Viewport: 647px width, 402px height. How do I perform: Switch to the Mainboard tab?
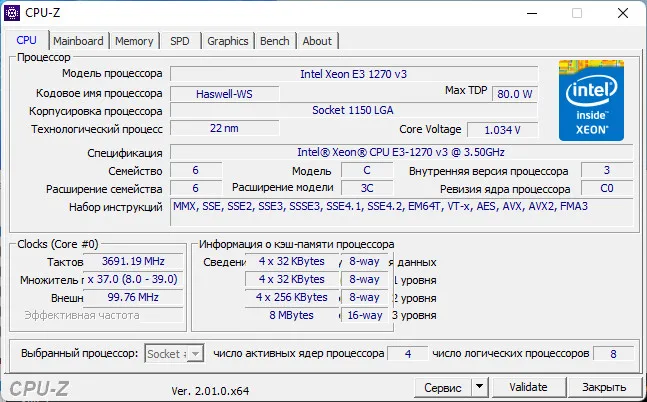[x=78, y=41]
